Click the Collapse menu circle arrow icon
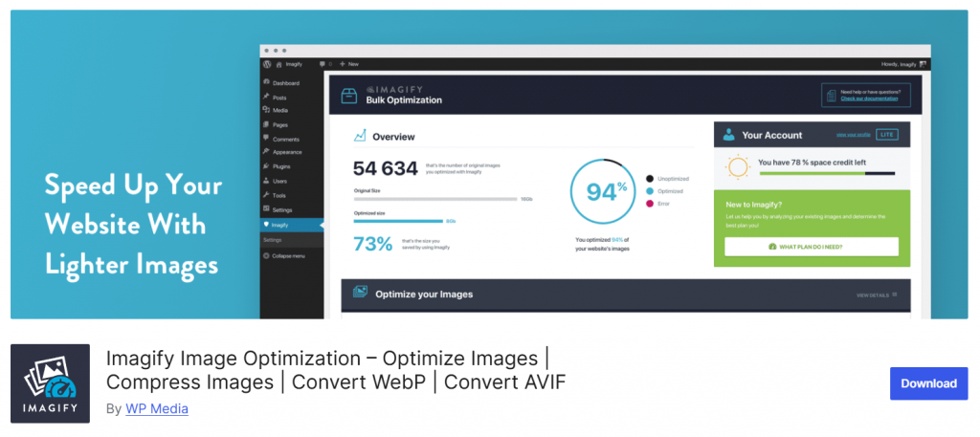The width and height of the screenshot is (980, 437). coord(266,256)
